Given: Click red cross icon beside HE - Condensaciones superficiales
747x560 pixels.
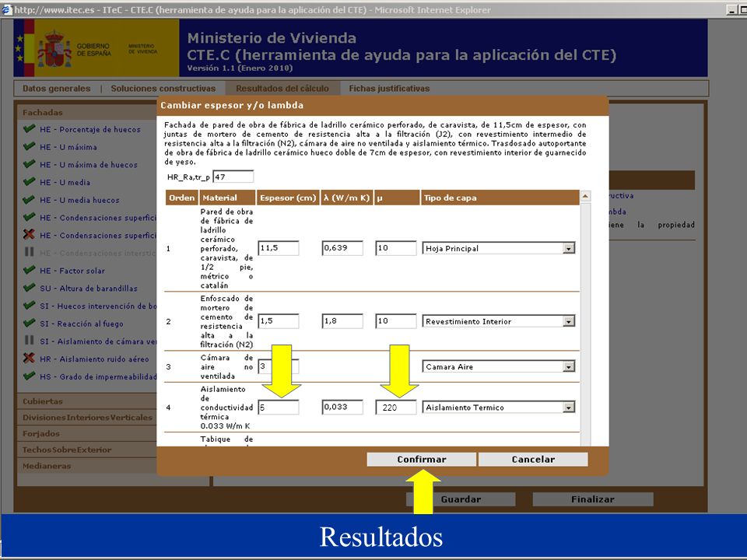Looking at the screenshot, I should (x=29, y=234).
